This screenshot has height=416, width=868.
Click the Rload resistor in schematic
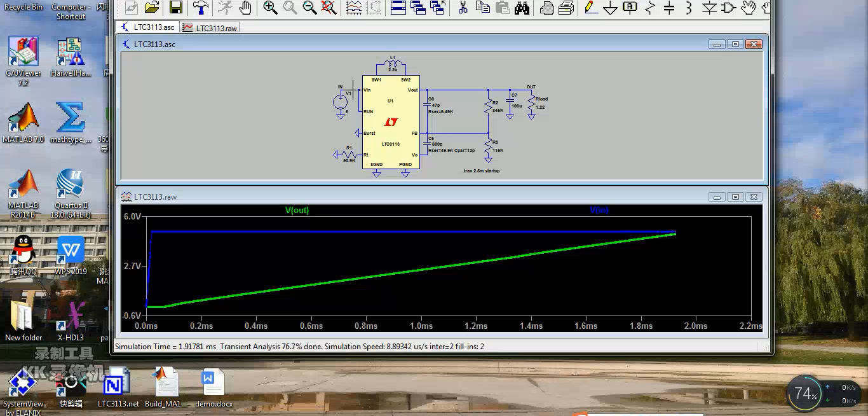click(x=531, y=103)
